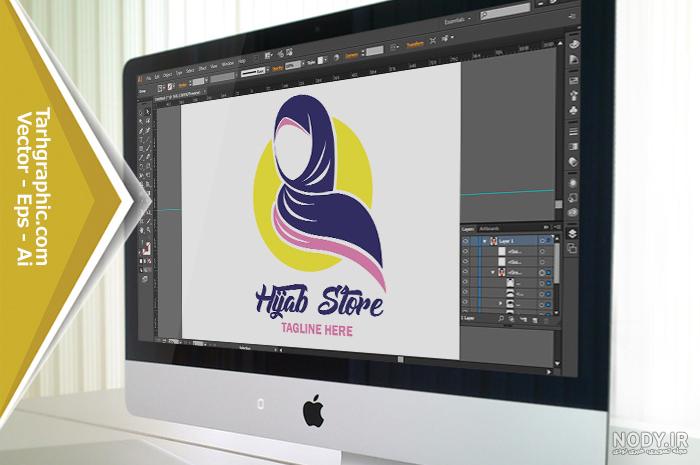Collapse the expanded group in Layers panel

pyautogui.click(x=493, y=272)
